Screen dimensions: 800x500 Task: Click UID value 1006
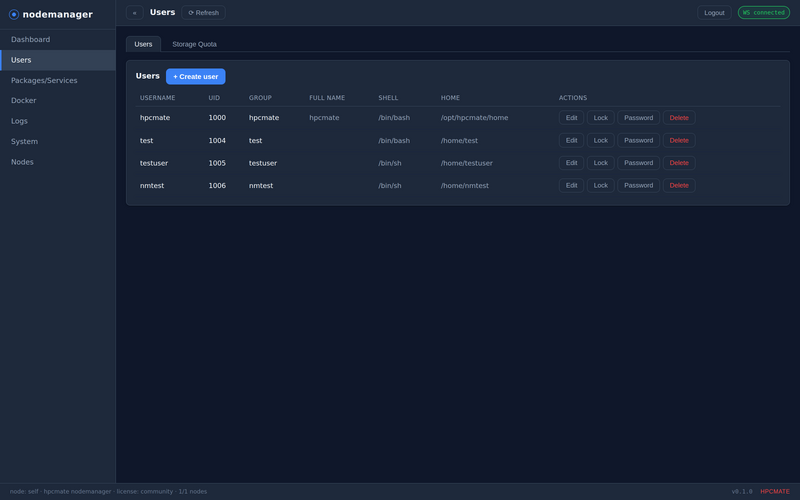[x=217, y=186]
